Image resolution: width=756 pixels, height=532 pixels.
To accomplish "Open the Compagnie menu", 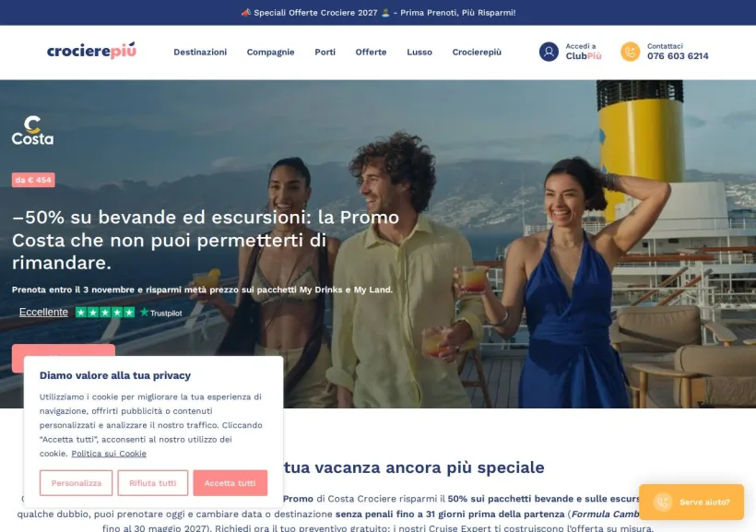I will point(270,52).
